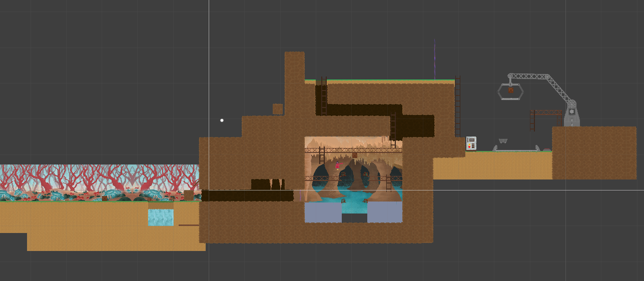644x281 pixels.
Task: Click the light blue water pool in sand
Action: point(161,217)
